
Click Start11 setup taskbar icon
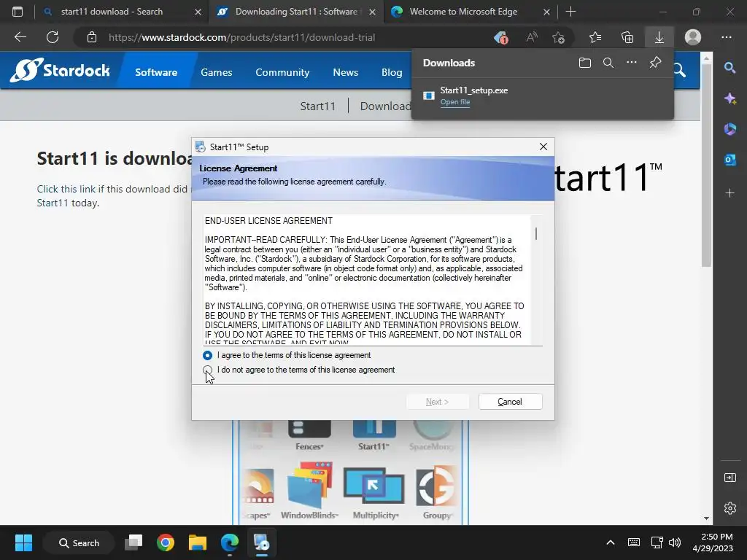click(x=262, y=542)
